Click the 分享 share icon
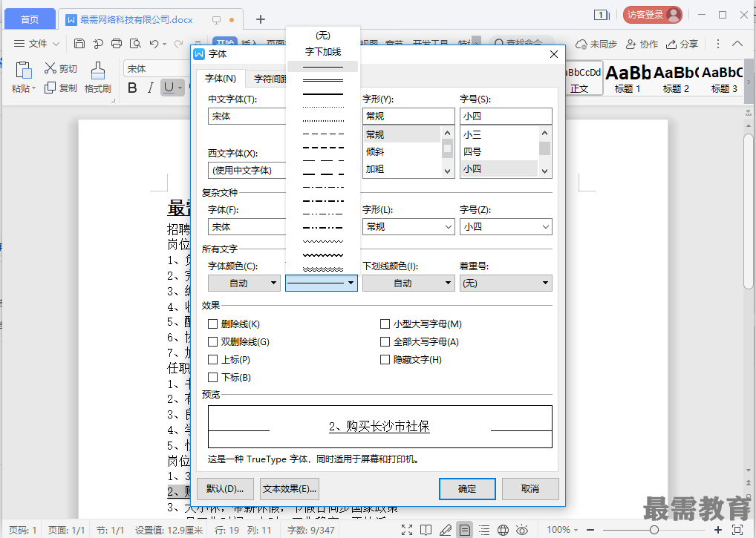Image resolution: width=756 pixels, height=538 pixels. pos(671,45)
